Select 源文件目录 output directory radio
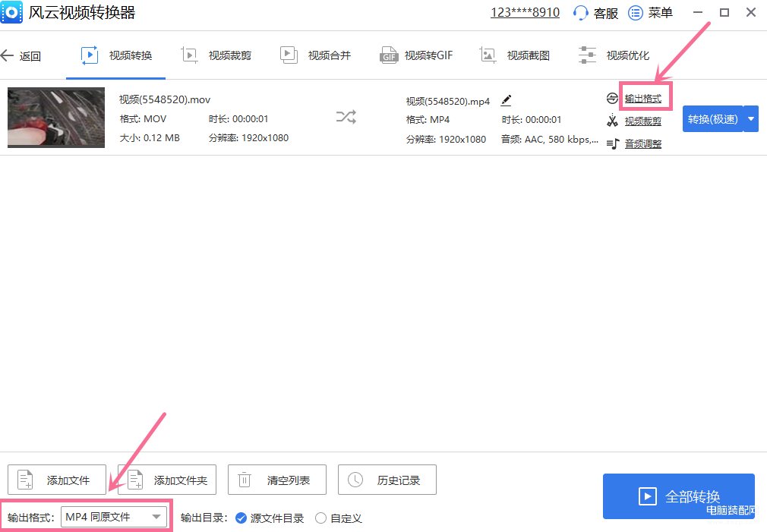The height and width of the screenshot is (532, 767). tap(241, 518)
